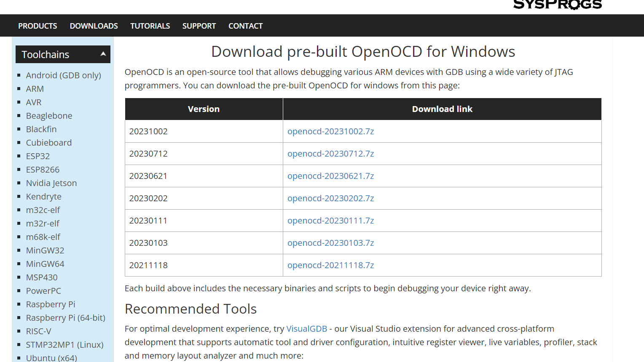The image size is (644, 362).
Task: Select the RISC-V toolchain
Action: point(38,331)
